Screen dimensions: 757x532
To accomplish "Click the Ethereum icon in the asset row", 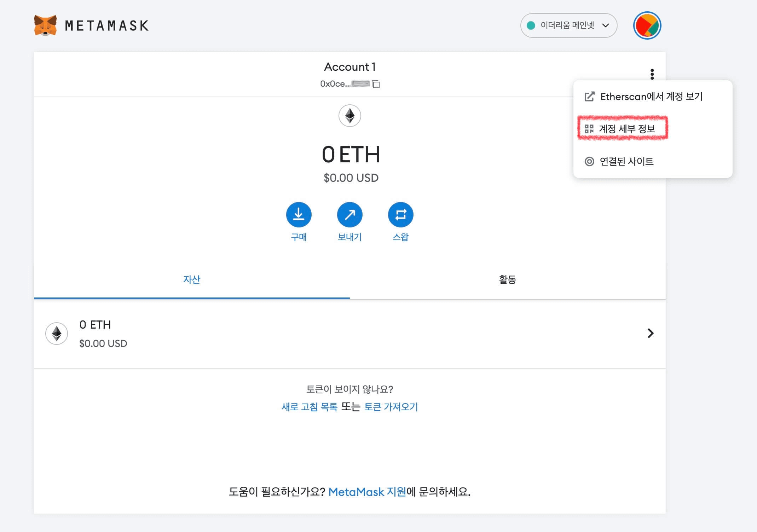I will coord(57,334).
